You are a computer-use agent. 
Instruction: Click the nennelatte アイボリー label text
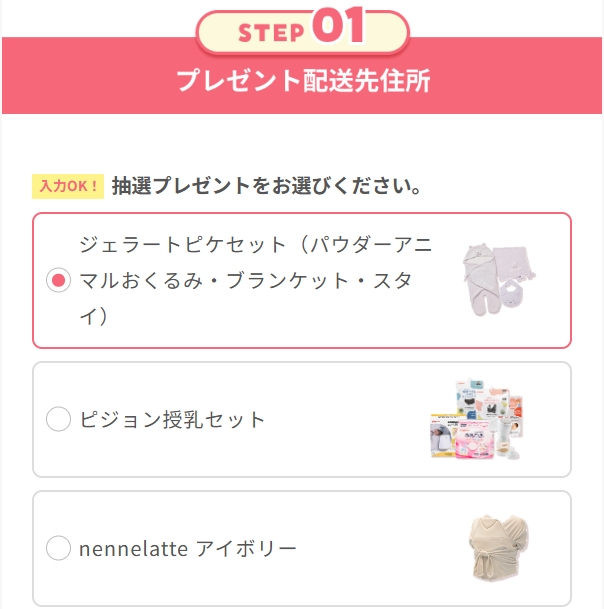point(187,548)
